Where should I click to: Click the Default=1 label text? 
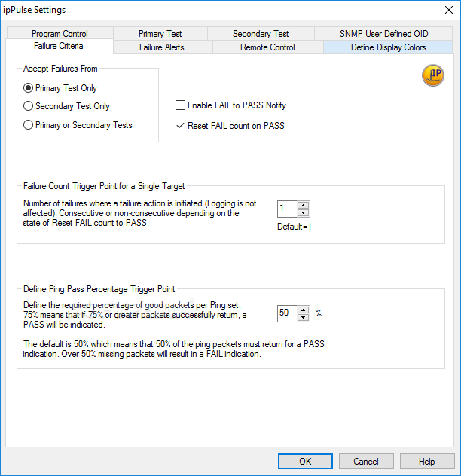coord(295,227)
